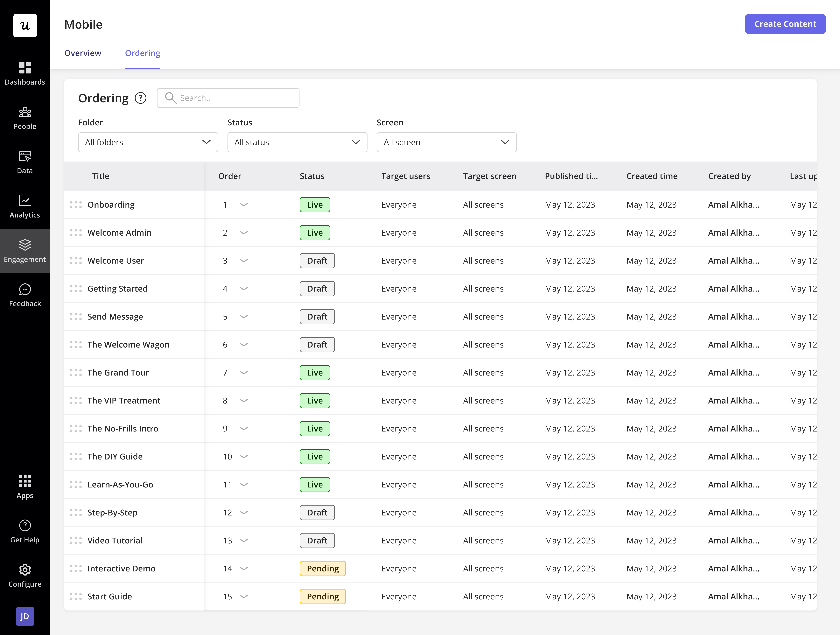
Task: Open order chevron for Start Guide
Action: (244, 597)
